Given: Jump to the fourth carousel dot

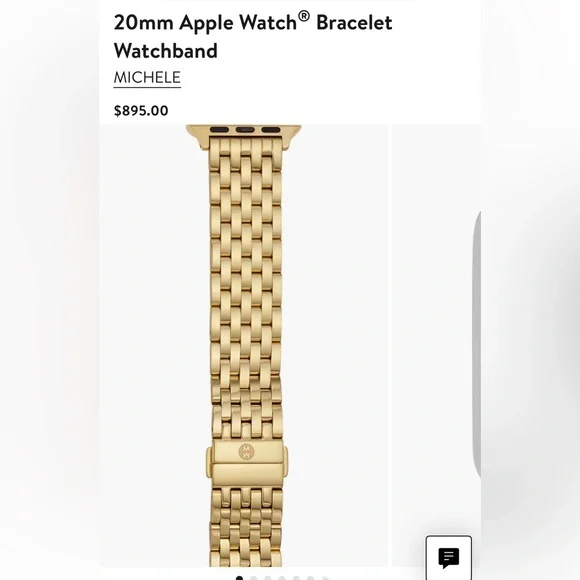Looking at the screenshot, I should click(282, 578).
